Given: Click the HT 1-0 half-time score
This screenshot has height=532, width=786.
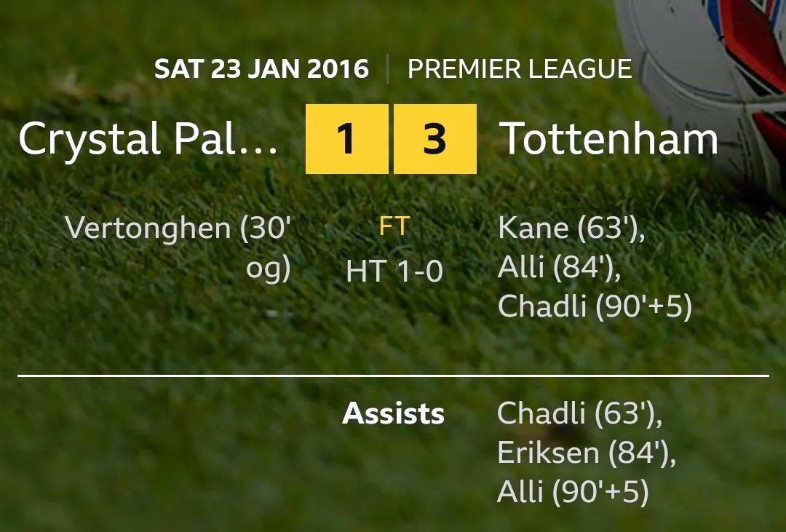Looking at the screenshot, I should (394, 271).
